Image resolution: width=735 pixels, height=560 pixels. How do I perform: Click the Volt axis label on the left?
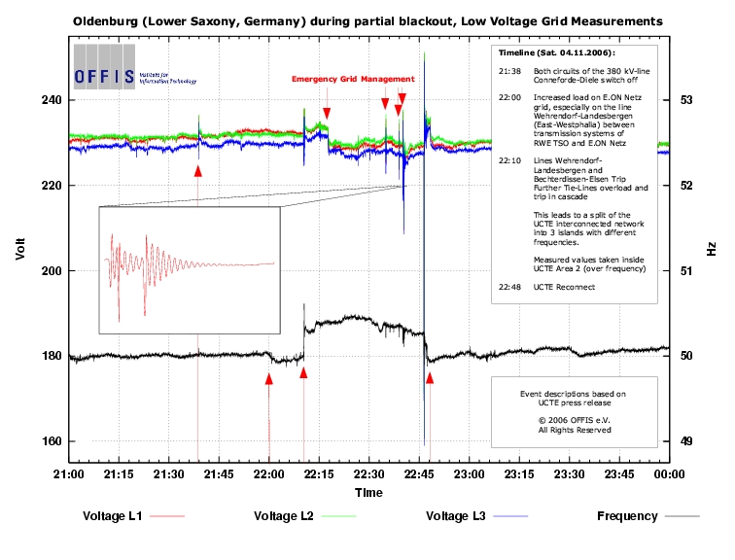20,248
